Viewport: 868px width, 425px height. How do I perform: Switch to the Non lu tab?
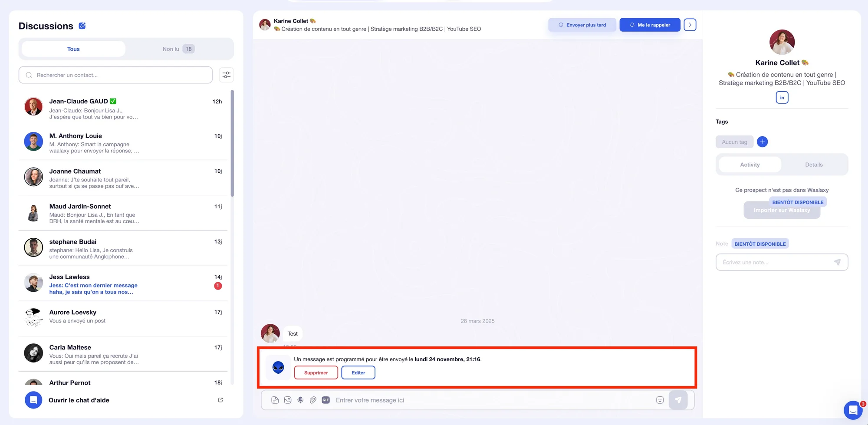point(178,49)
